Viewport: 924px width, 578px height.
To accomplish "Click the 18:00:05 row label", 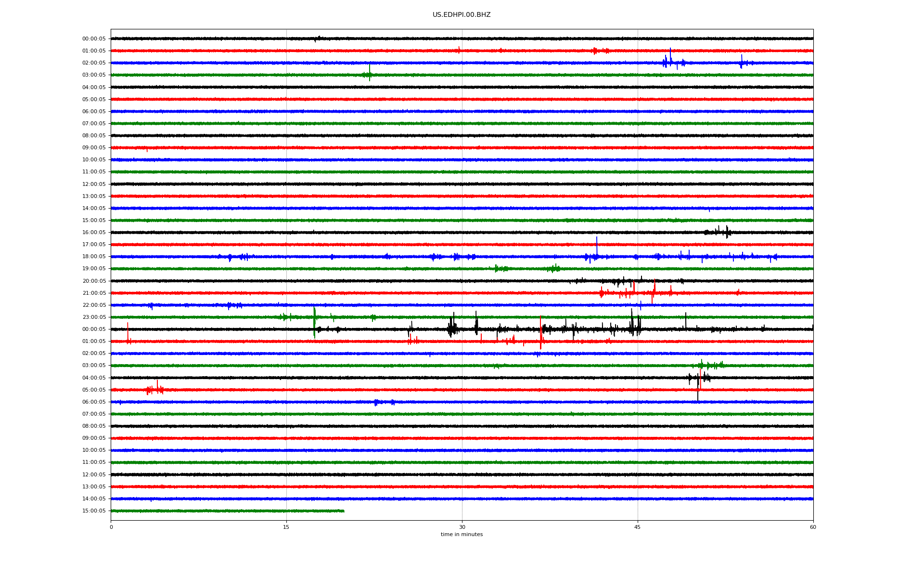I will click(94, 257).
